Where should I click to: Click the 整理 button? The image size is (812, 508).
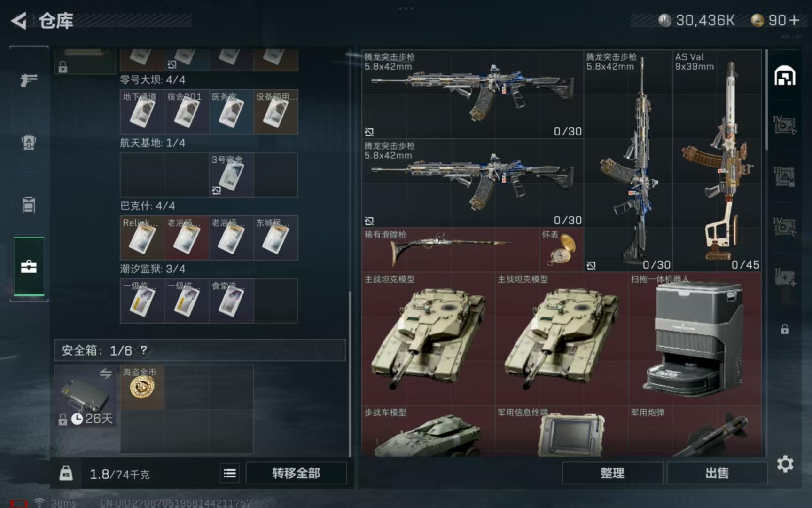point(612,473)
